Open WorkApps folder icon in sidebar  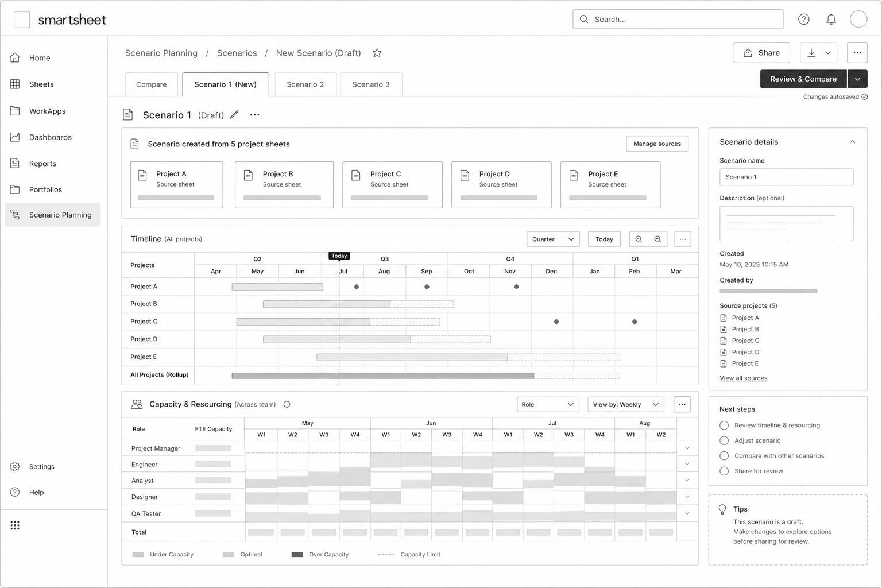pyautogui.click(x=15, y=111)
